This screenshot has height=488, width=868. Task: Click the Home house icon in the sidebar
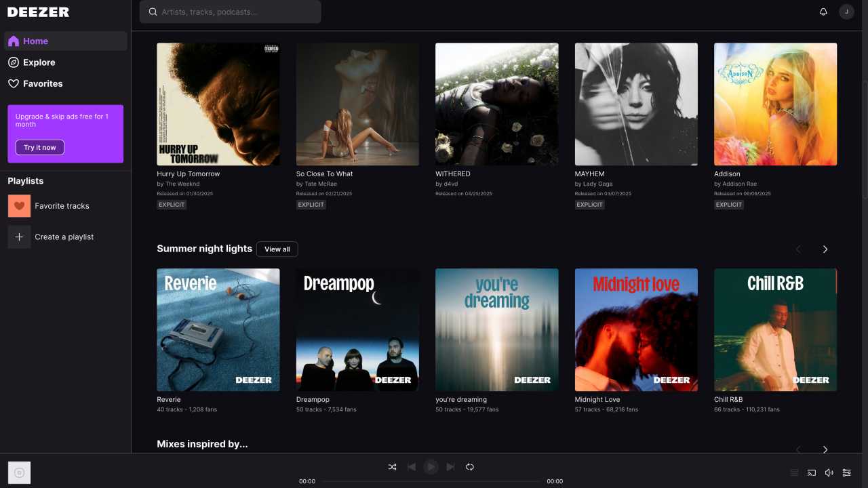pos(14,41)
